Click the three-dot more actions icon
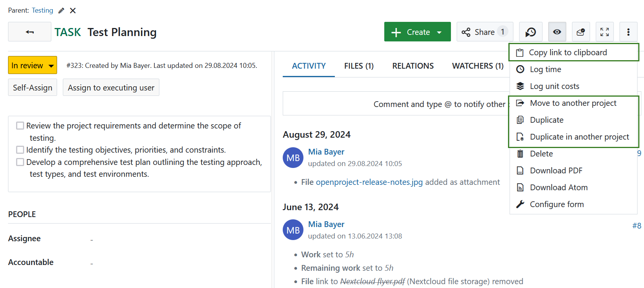644x288 pixels. [628, 32]
